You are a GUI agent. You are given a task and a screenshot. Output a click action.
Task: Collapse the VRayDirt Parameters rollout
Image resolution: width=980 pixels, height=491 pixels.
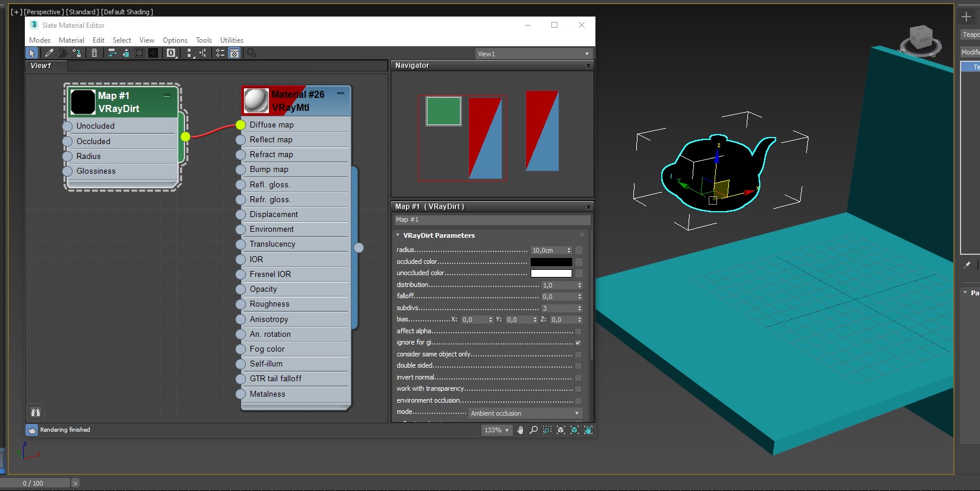(x=439, y=235)
